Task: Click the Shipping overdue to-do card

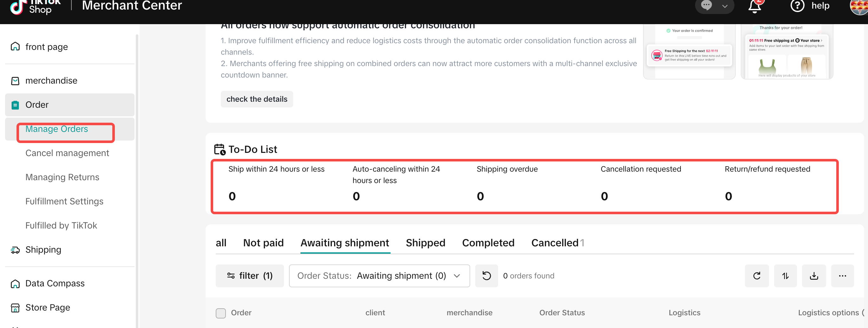Action: point(507,184)
